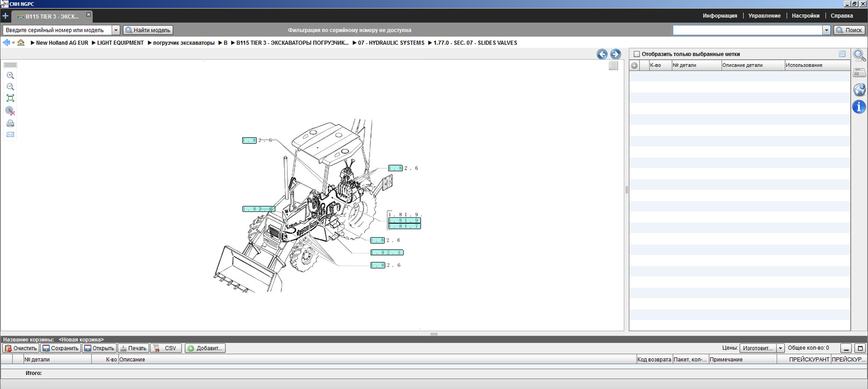
Task: Click the zoom in magnifier icon
Action: coord(10,76)
